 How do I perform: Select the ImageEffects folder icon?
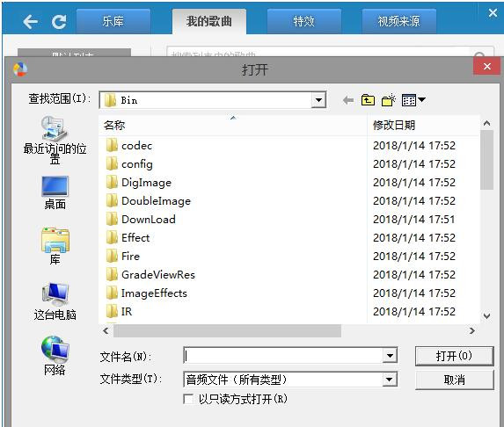(112, 293)
